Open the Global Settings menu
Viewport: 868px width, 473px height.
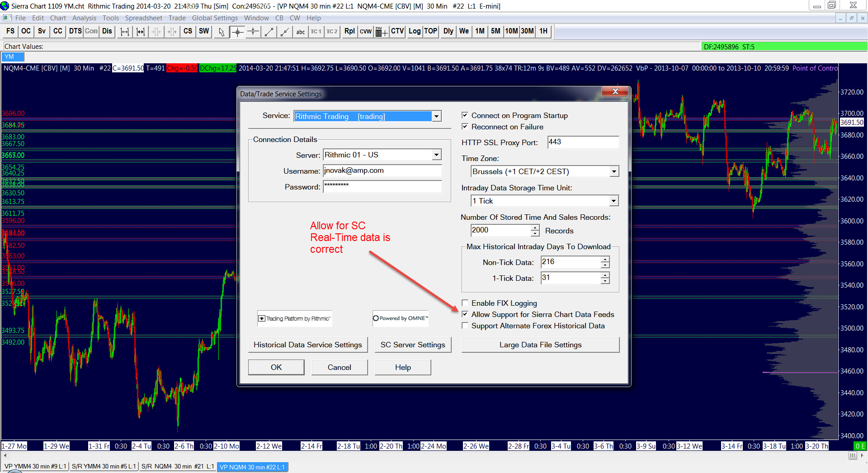(x=215, y=18)
